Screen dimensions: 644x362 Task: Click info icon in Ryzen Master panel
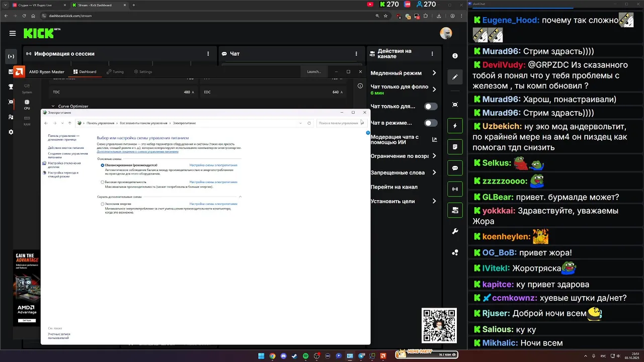pyautogui.click(x=360, y=86)
